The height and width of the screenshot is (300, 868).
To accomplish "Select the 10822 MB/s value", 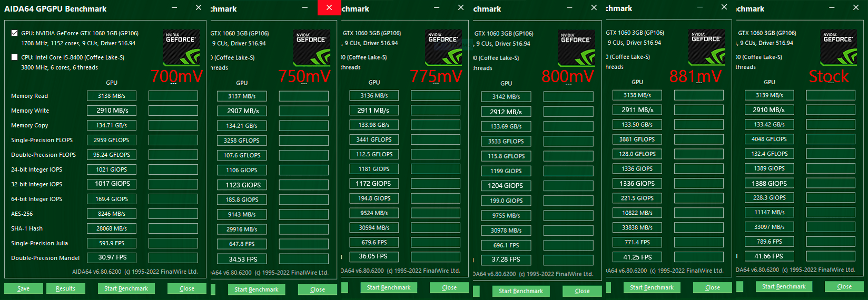I will (637, 213).
